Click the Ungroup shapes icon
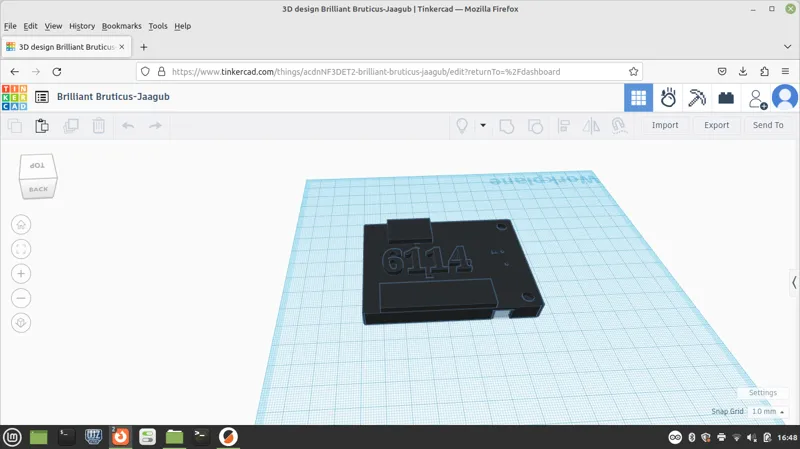 (535, 126)
